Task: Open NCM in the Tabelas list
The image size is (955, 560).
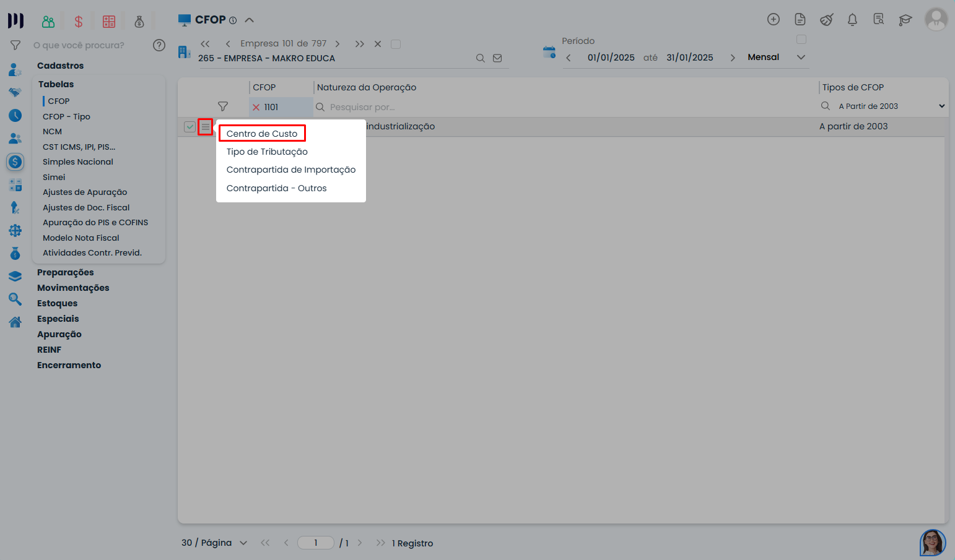Action: (52, 131)
